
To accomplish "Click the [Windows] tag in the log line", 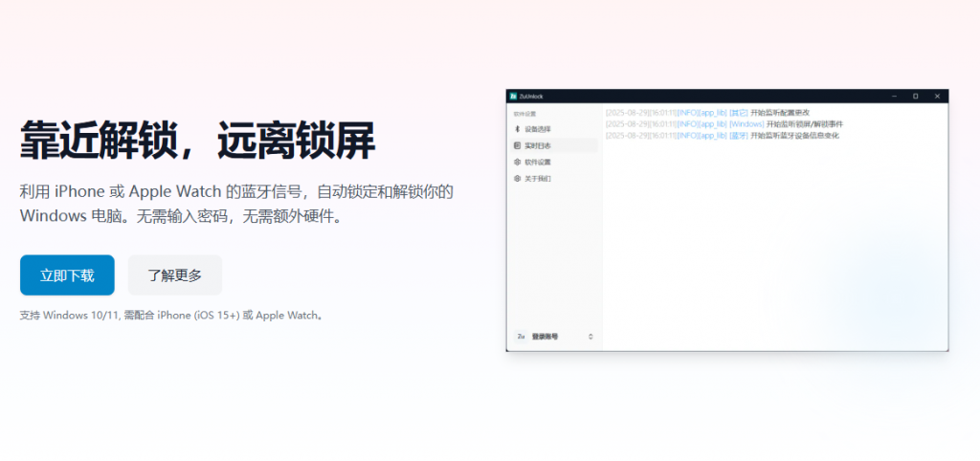I will tap(746, 124).
